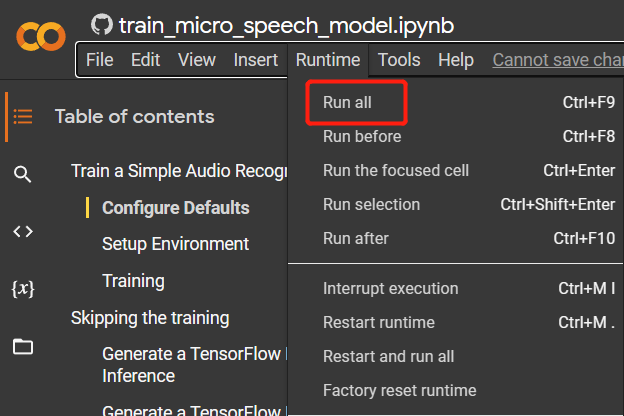Open the Tools menu
Image resolution: width=624 pixels, height=416 pixels.
click(399, 60)
